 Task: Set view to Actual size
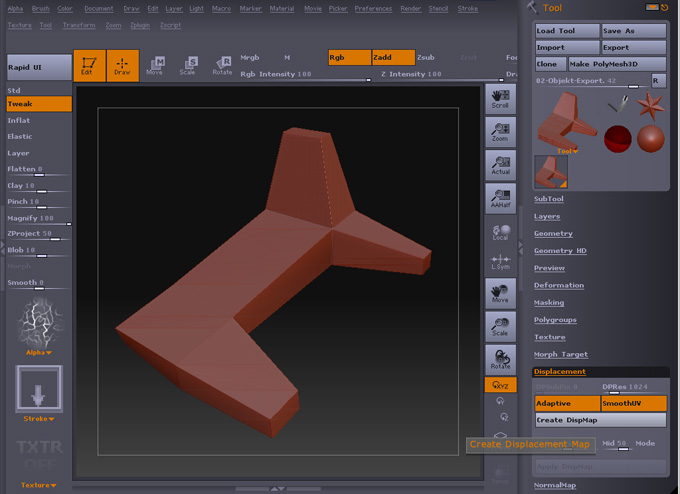[500, 165]
